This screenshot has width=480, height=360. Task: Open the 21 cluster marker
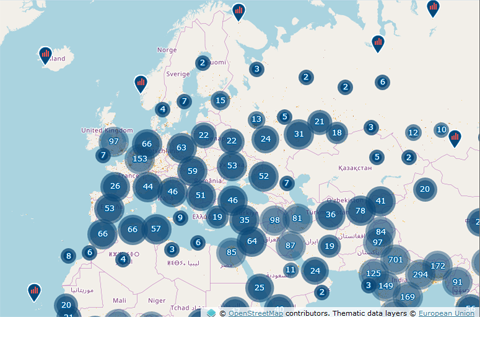319,122
